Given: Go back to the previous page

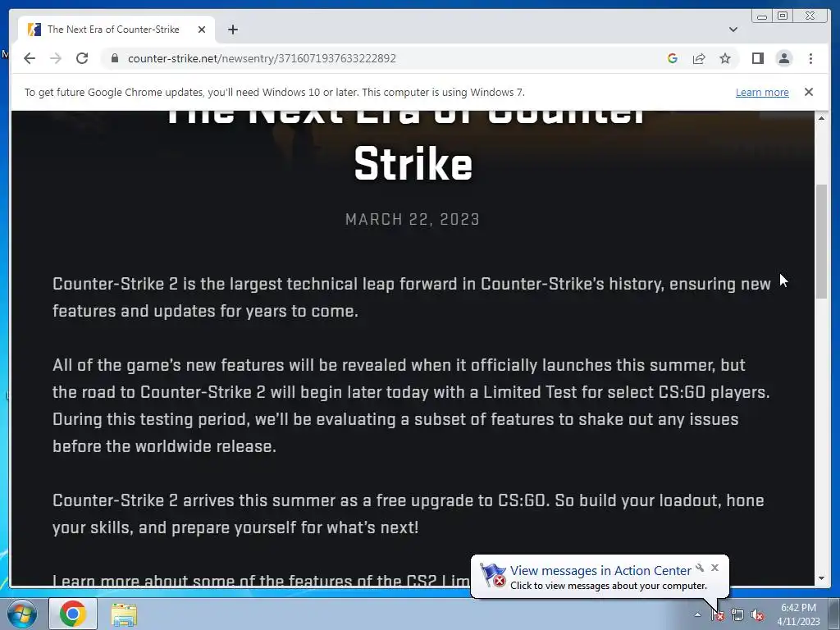Looking at the screenshot, I should click(x=30, y=58).
